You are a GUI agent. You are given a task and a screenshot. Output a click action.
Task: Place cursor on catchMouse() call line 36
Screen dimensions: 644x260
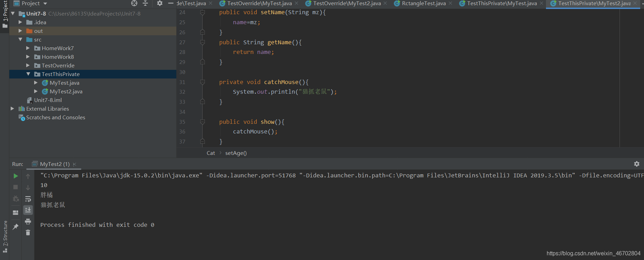point(255,132)
